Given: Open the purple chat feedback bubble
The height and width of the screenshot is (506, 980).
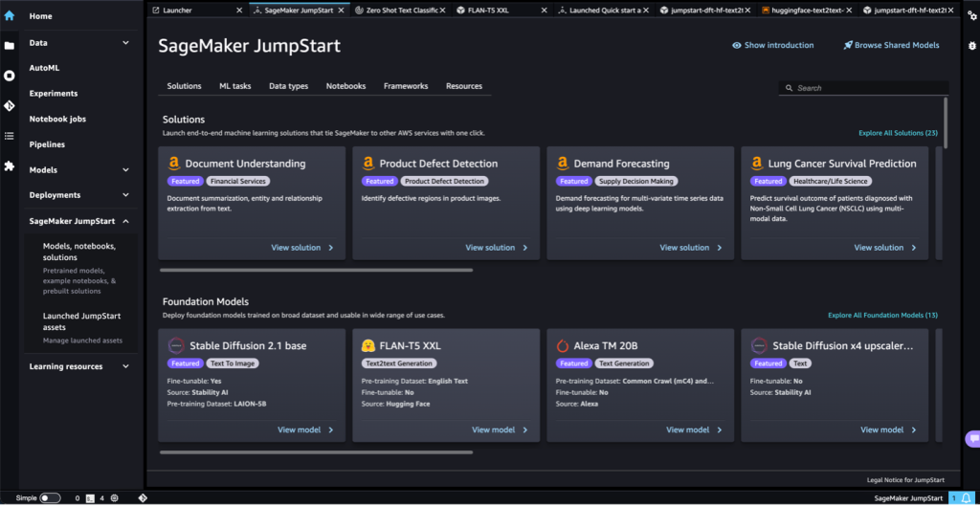Looking at the screenshot, I should [x=972, y=438].
